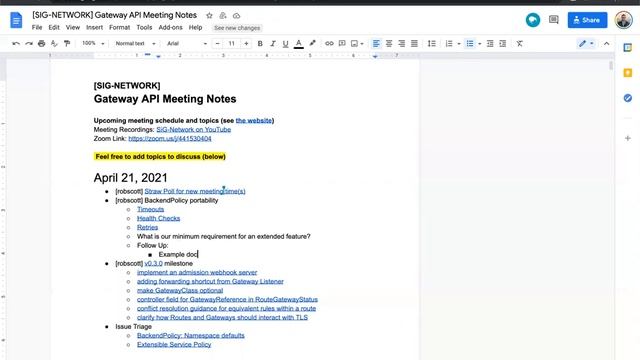Open the zoom.us meeting link
Screen dimensions: 640x360
170,138
